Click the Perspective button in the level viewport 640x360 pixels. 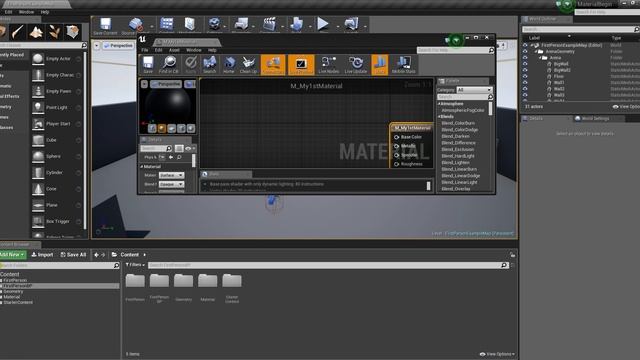[118, 46]
